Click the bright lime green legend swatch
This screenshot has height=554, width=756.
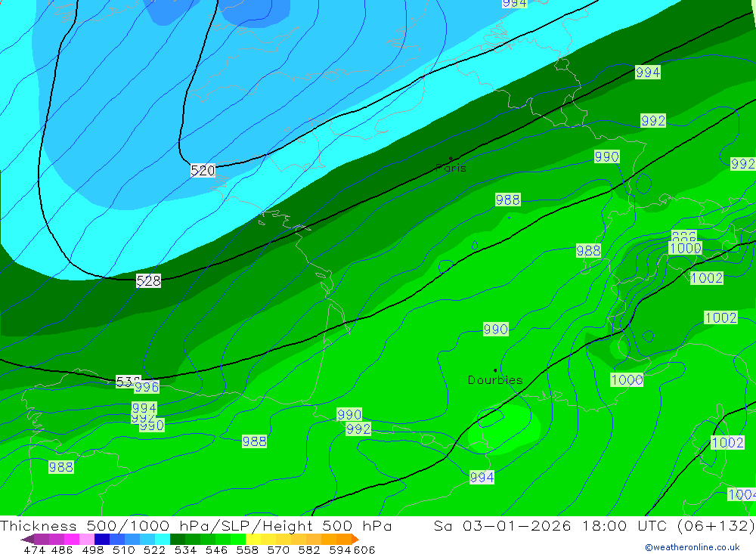(238, 539)
